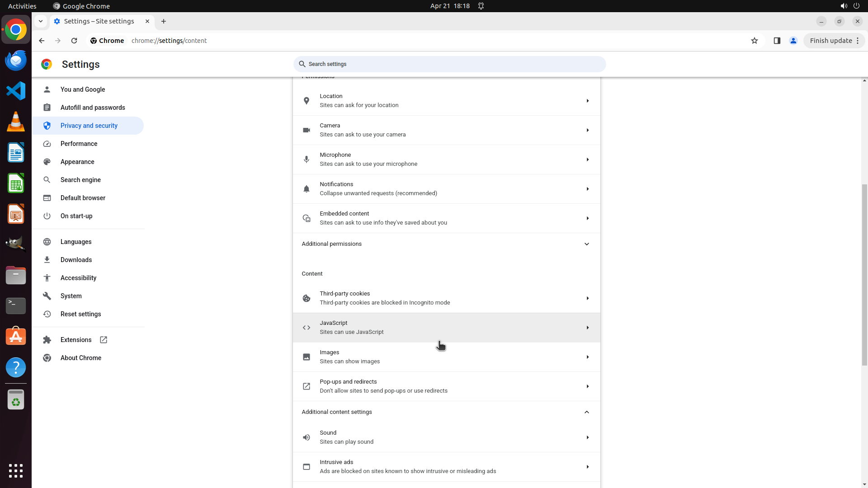The width and height of the screenshot is (868, 488).
Task: Reload the page with refresh icon
Action: pyautogui.click(x=74, y=41)
